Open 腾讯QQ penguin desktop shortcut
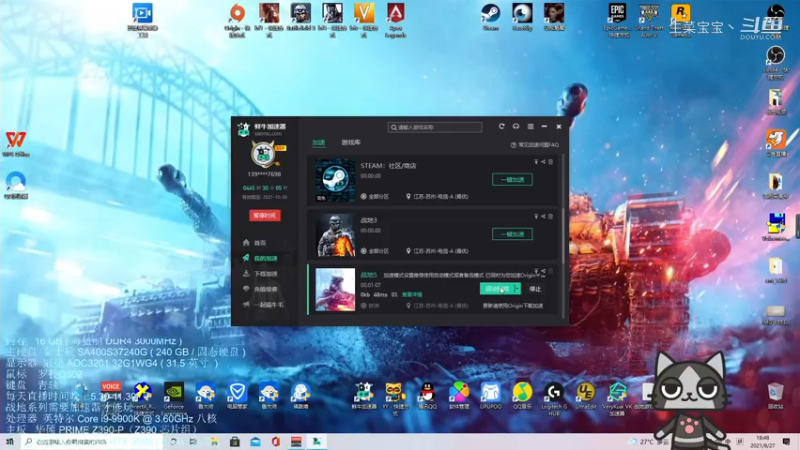Image resolution: width=800 pixels, height=450 pixels. pyautogui.click(x=427, y=397)
